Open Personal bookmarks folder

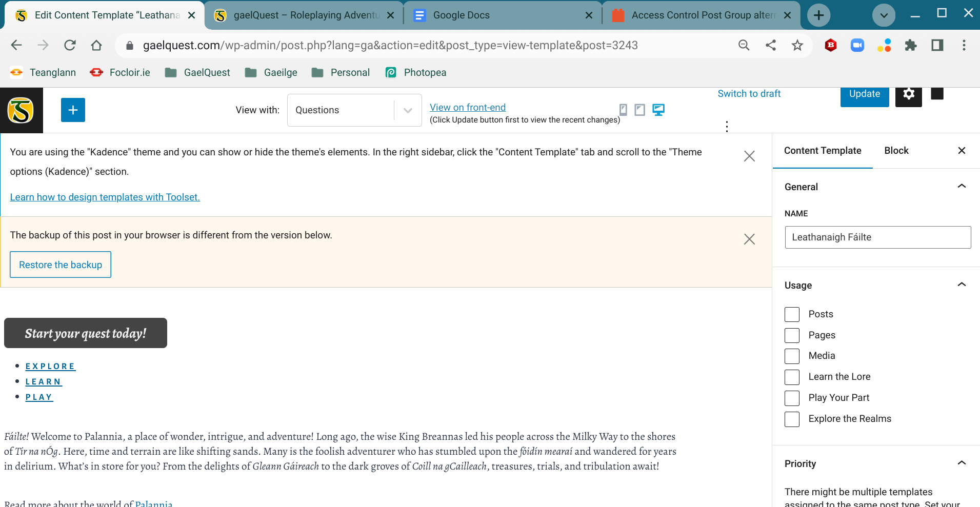click(x=341, y=72)
